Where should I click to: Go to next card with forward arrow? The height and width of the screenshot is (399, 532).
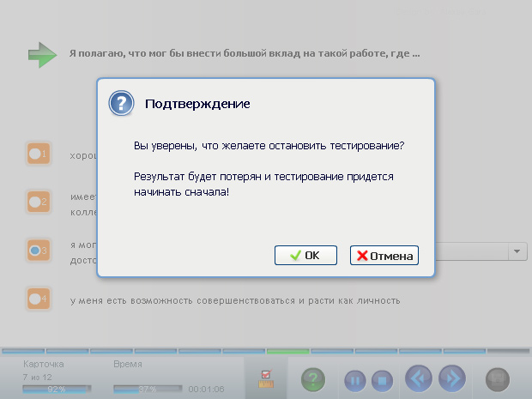pos(452,378)
